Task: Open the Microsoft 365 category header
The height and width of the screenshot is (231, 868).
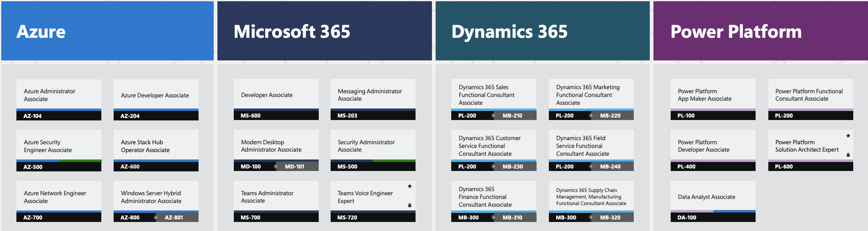Action: coord(324,31)
